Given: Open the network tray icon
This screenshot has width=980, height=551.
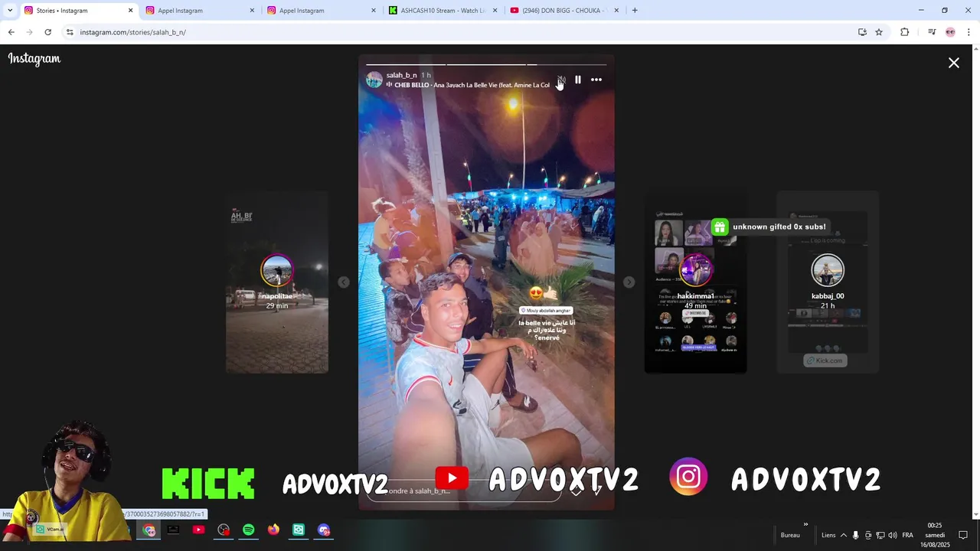Looking at the screenshot, I should coord(880,535).
